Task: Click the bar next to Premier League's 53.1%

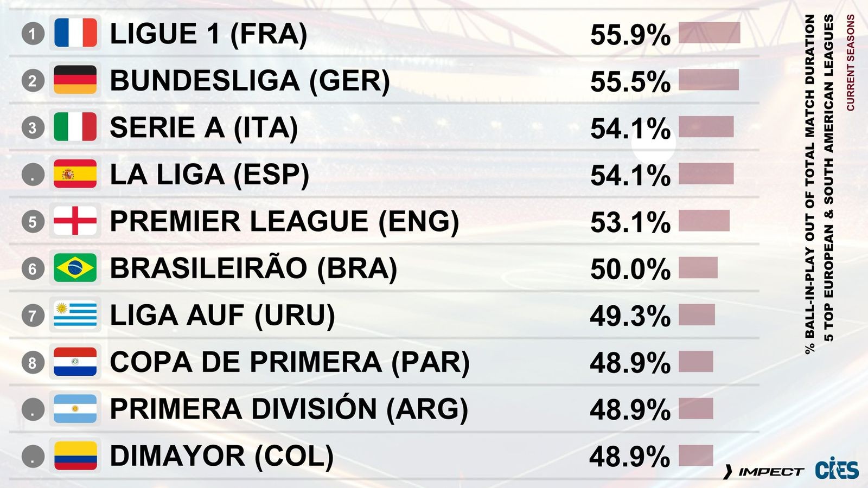Action: pos(704,221)
